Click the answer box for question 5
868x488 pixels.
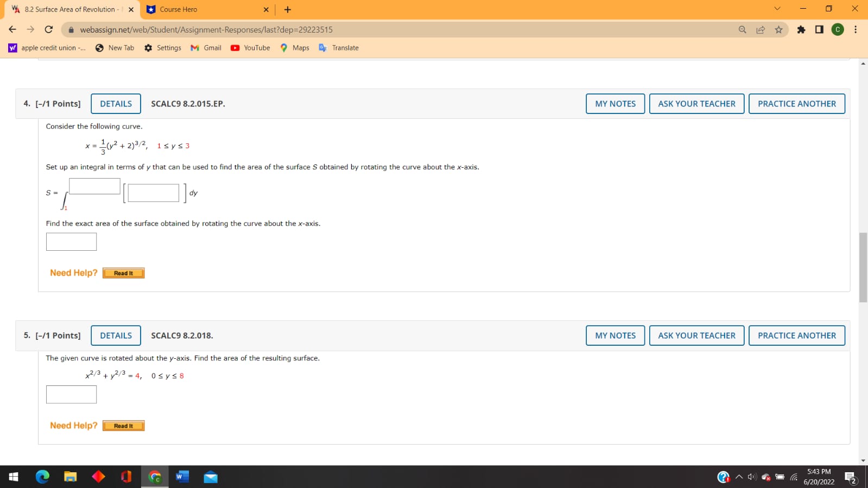pos(71,395)
